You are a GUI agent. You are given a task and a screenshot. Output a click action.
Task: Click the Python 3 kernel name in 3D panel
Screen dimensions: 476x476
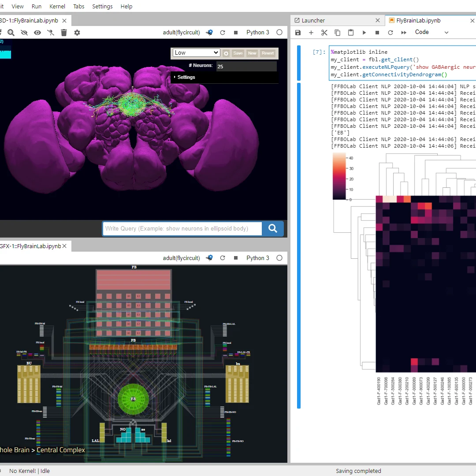258,33
